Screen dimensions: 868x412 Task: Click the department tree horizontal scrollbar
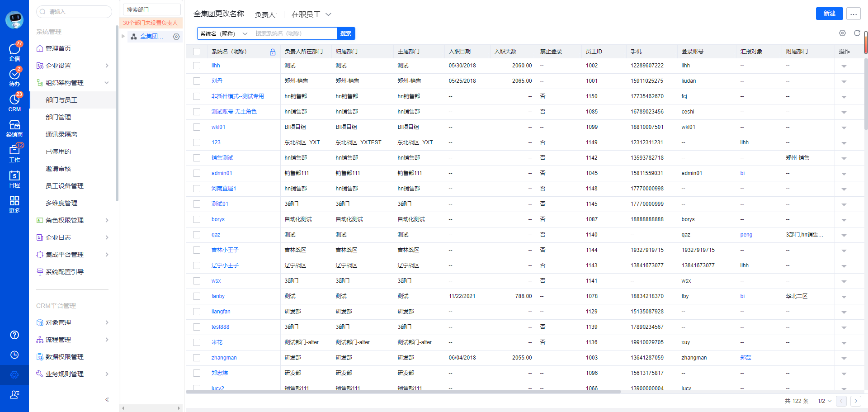151,408
